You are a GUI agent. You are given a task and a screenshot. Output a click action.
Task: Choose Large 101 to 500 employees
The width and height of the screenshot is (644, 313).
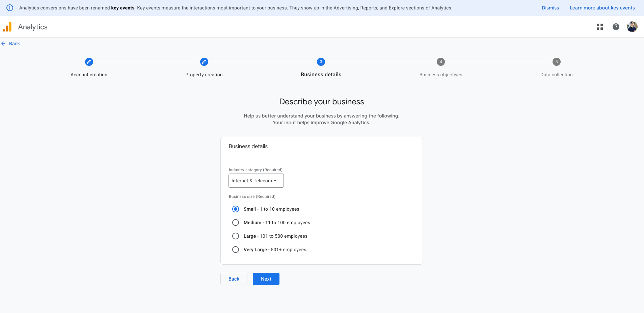coord(236,236)
